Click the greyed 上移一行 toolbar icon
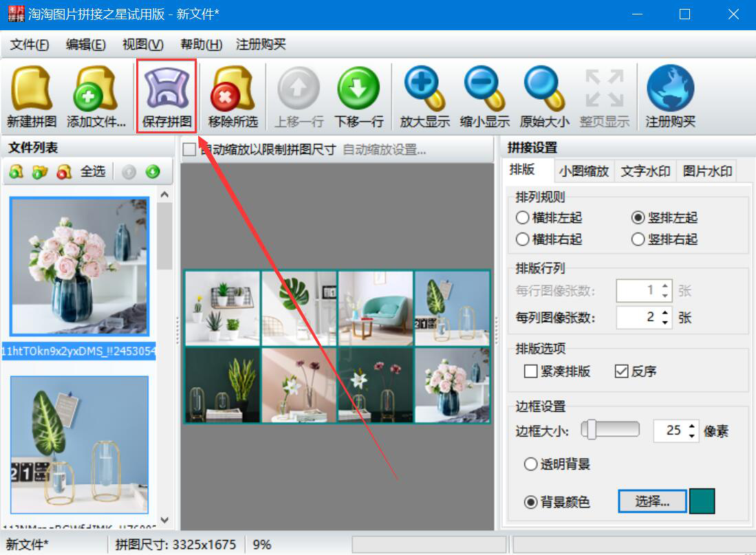This screenshot has width=756, height=555. pyautogui.click(x=299, y=97)
